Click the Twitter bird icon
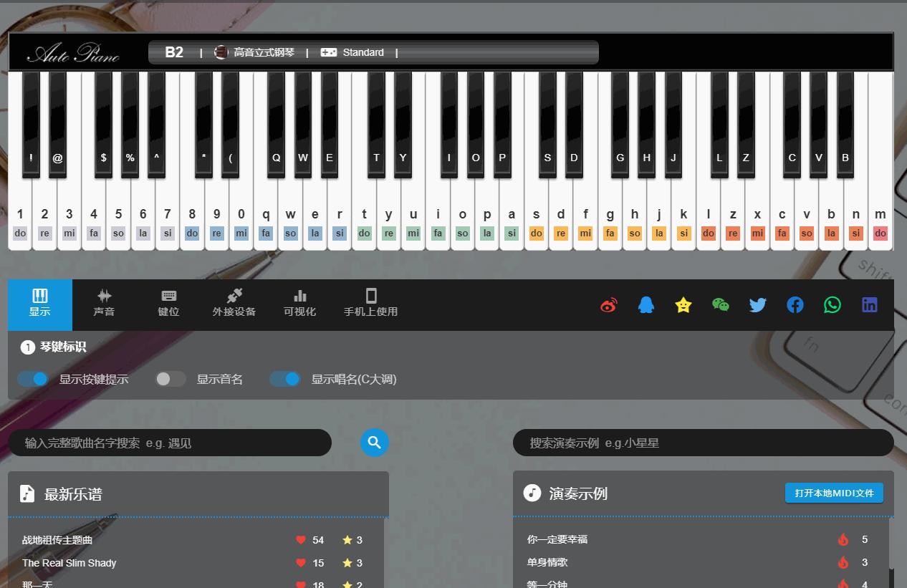This screenshot has width=907, height=588. point(758,305)
